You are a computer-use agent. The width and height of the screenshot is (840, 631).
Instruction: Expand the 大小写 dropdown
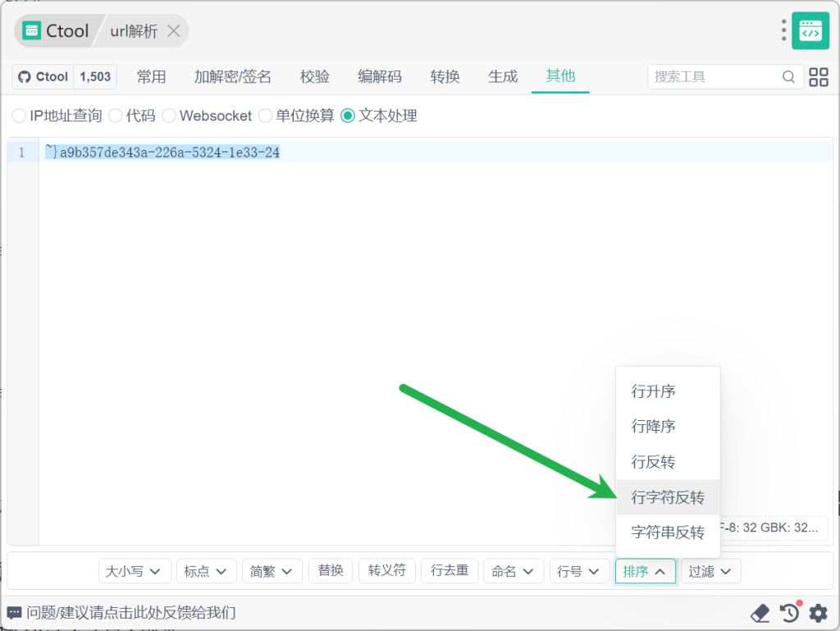click(135, 571)
